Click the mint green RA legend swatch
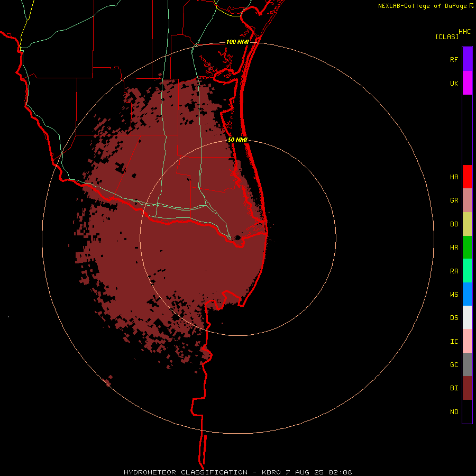Screen dimensions: 476x476 (x=467, y=271)
